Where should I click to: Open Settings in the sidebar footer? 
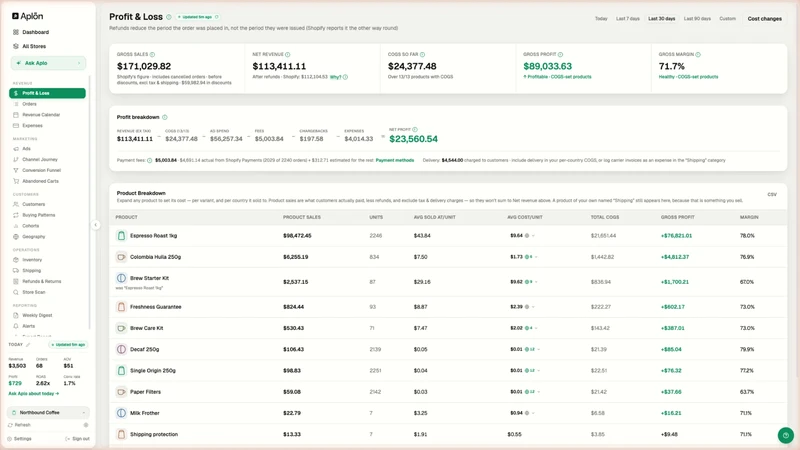pyautogui.click(x=19, y=439)
